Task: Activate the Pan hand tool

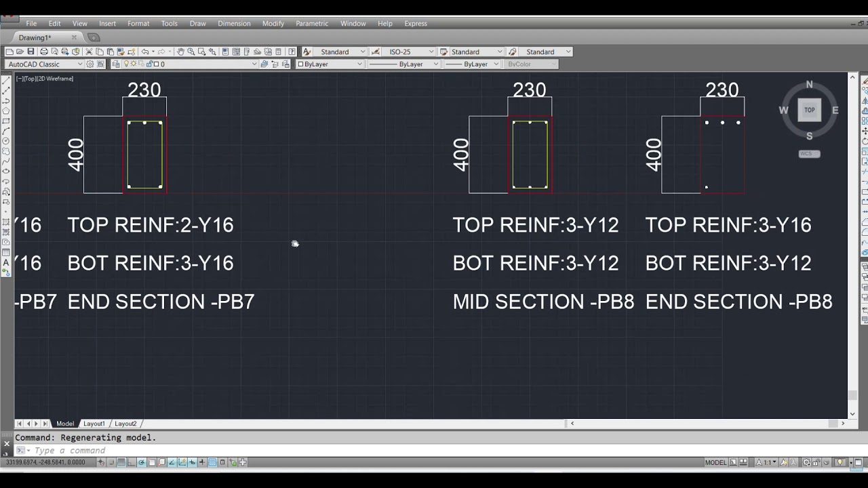Action: pyautogui.click(x=180, y=52)
